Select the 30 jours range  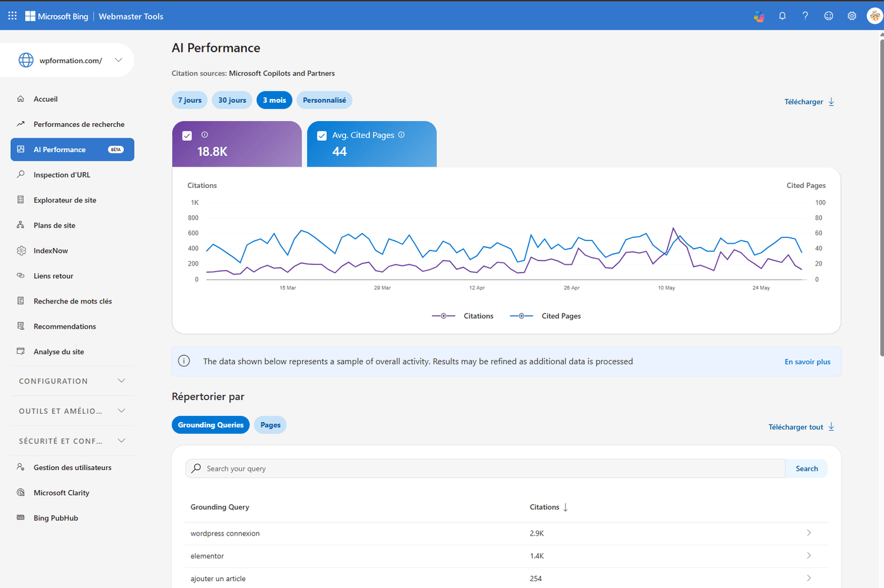pyautogui.click(x=232, y=100)
